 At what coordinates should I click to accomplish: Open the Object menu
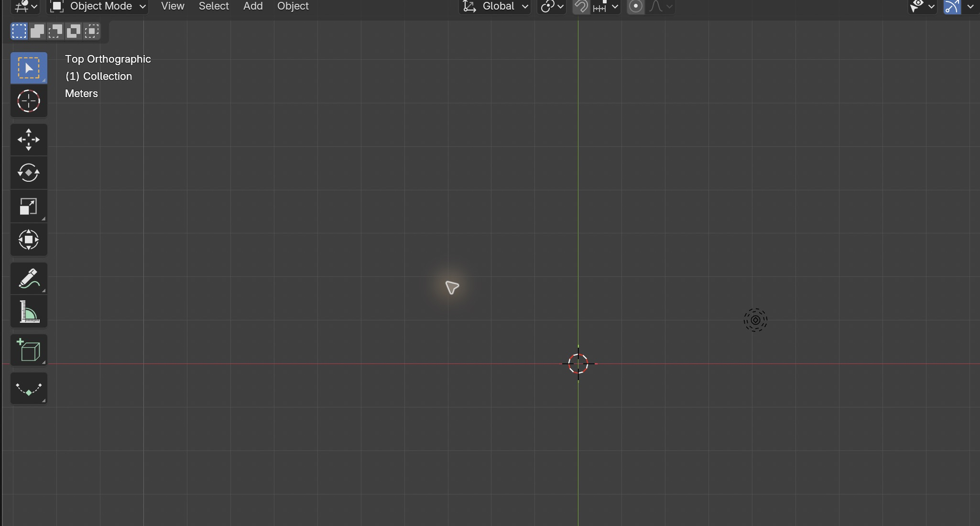(x=293, y=6)
